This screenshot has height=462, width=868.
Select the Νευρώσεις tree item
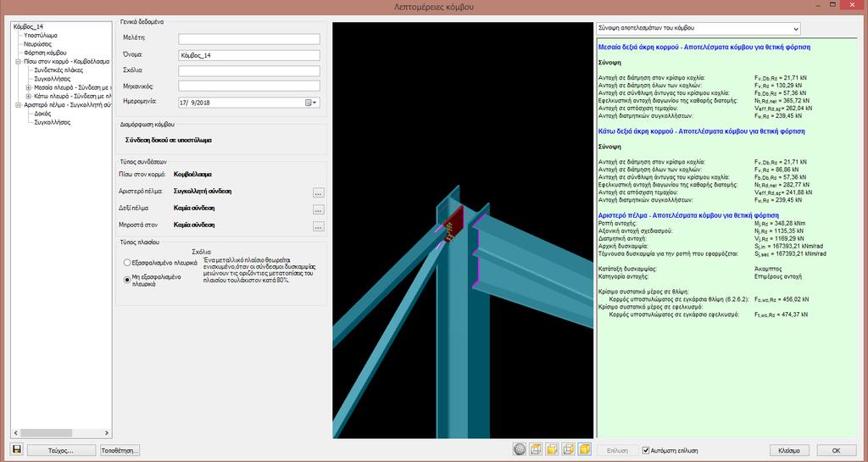37,44
